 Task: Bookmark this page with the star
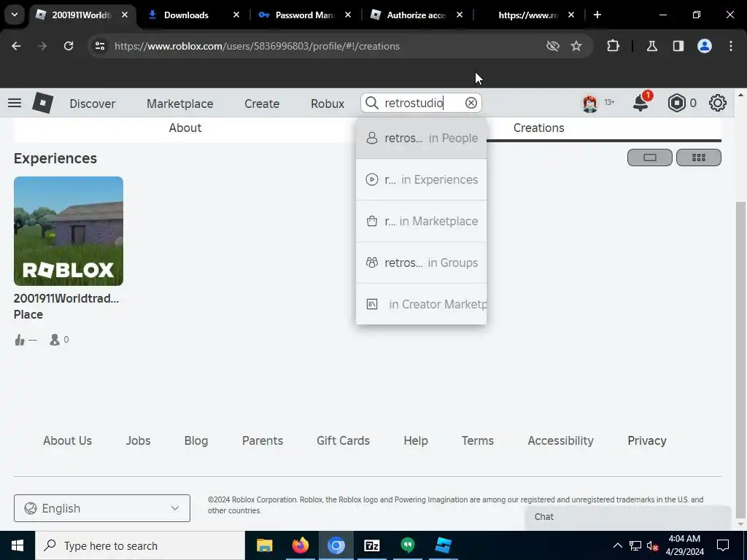click(x=576, y=46)
